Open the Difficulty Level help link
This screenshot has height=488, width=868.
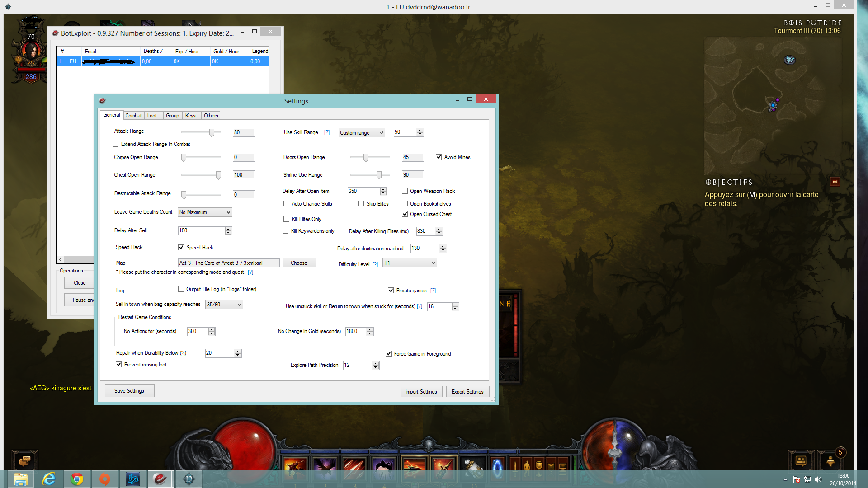coord(375,264)
